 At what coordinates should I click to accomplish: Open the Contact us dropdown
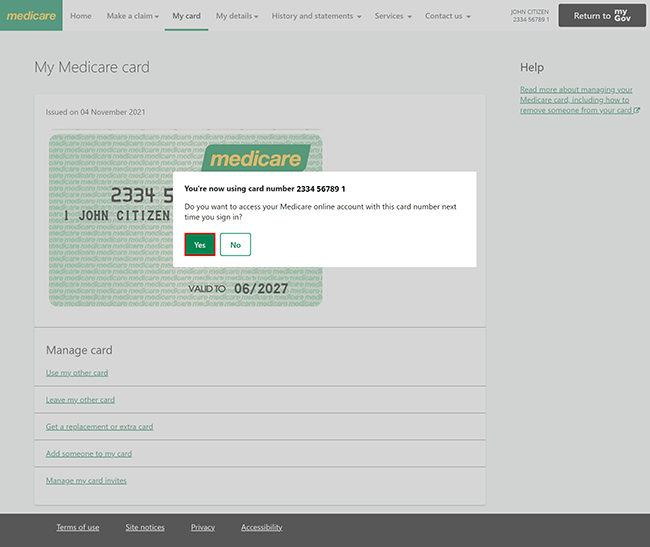point(447,16)
